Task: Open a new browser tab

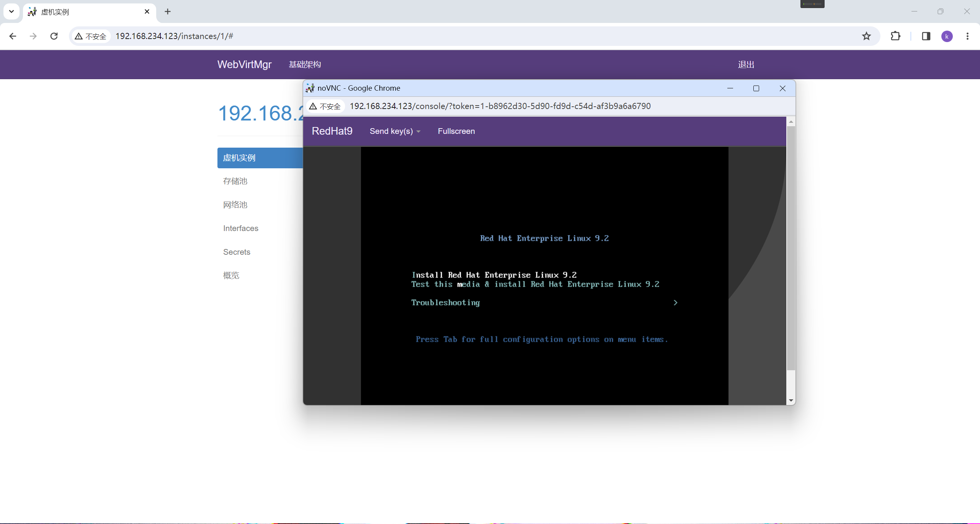Action: point(168,11)
